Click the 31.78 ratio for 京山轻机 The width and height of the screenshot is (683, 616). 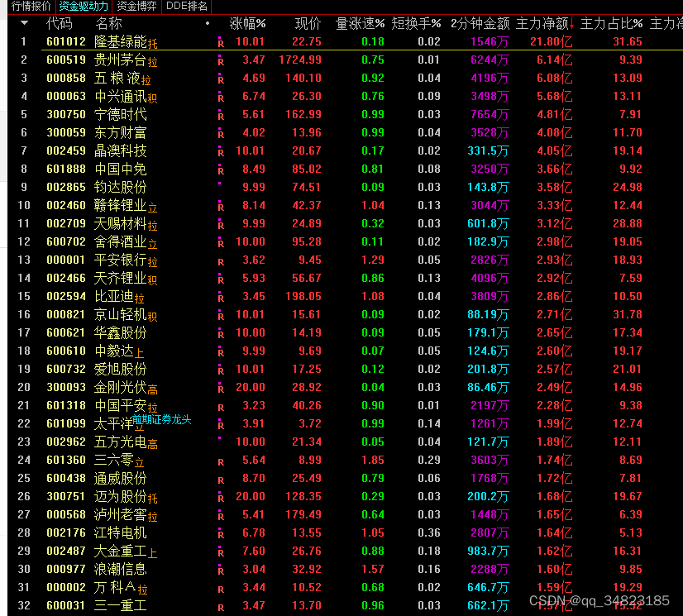(x=628, y=314)
